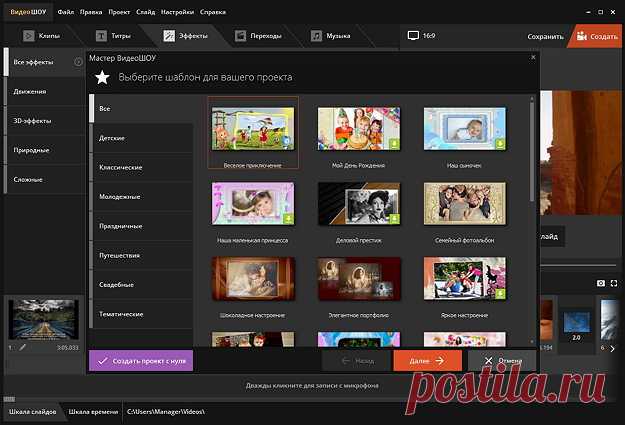The width and height of the screenshot is (625, 425).
Task: Click Создать проект с нуля button
Action: (x=141, y=361)
